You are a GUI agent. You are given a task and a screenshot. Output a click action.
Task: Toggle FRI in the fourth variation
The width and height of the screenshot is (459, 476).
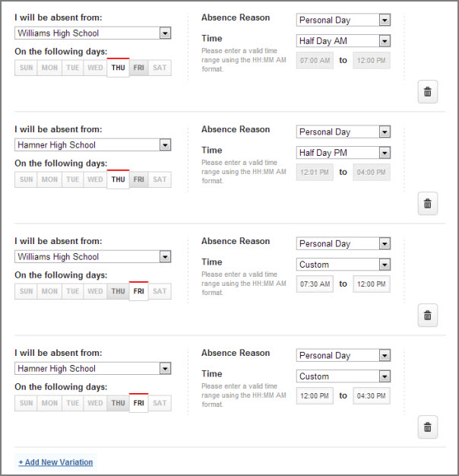point(139,404)
